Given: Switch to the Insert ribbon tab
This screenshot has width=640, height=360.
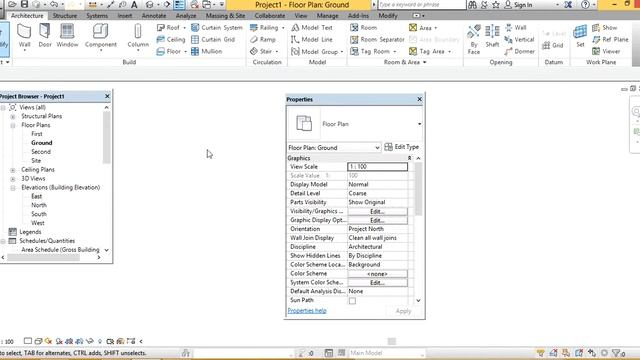Looking at the screenshot, I should (x=125, y=16).
